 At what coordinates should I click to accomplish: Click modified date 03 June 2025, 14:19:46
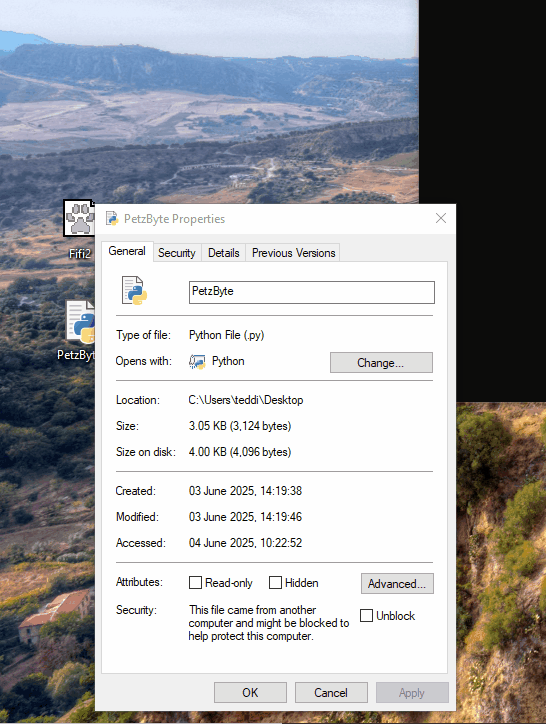[x=245, y=517]
